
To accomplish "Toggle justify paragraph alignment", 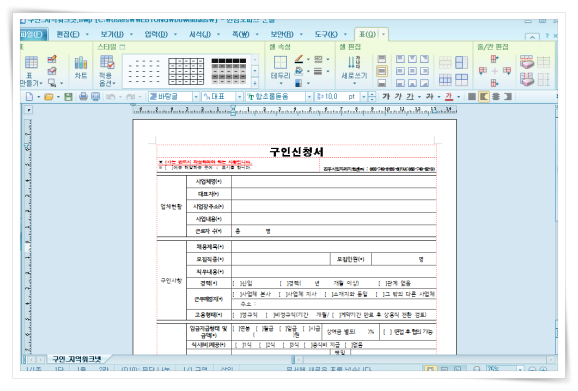I will 472,97.
